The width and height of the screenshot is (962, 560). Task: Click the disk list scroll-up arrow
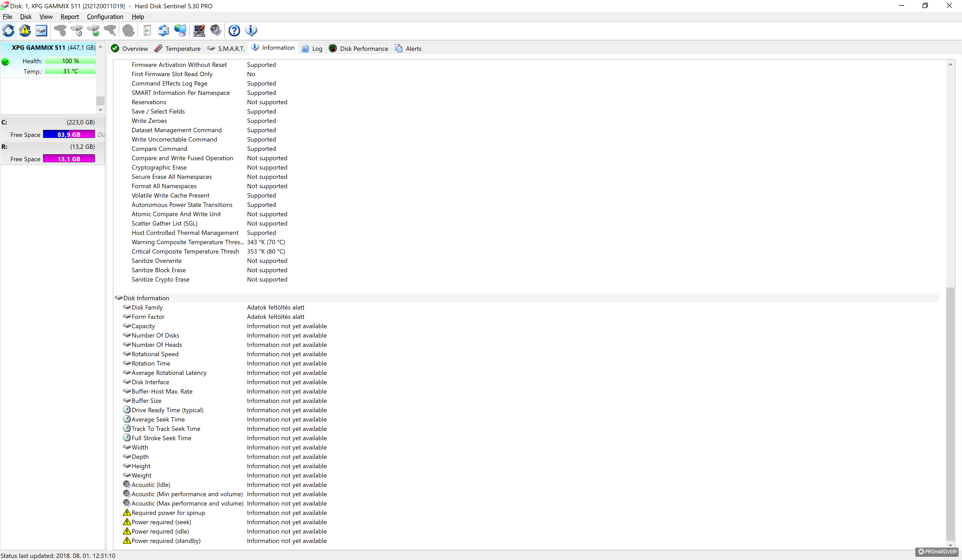(x=100, y=47)
